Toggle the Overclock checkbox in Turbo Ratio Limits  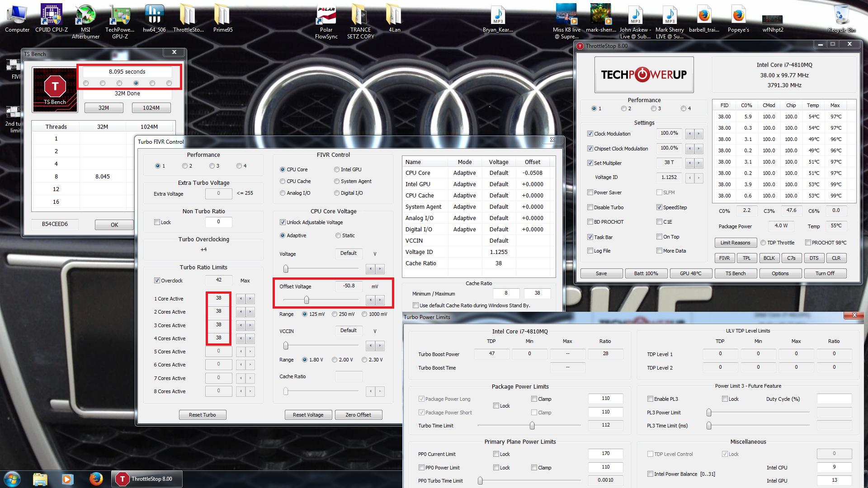point(157,281)
